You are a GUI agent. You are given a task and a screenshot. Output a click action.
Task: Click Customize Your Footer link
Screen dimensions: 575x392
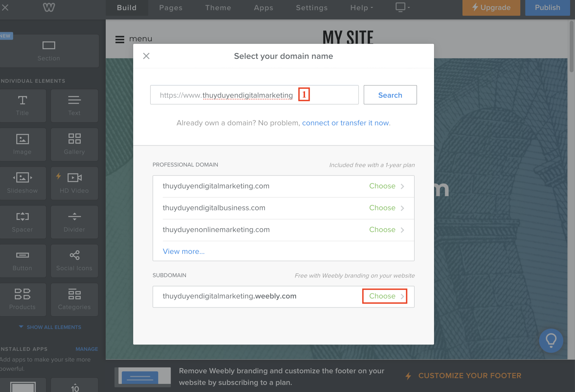pyautogui.click(x=463, y=376)
